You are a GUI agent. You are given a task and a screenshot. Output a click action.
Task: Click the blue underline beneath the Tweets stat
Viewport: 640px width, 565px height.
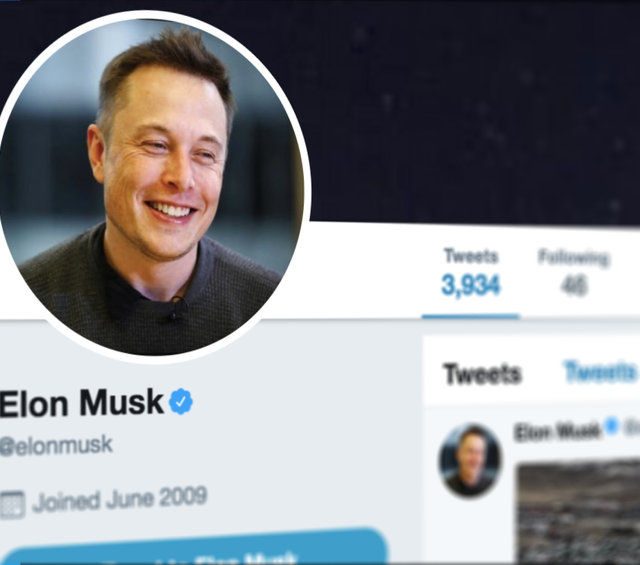click(470, 316)
